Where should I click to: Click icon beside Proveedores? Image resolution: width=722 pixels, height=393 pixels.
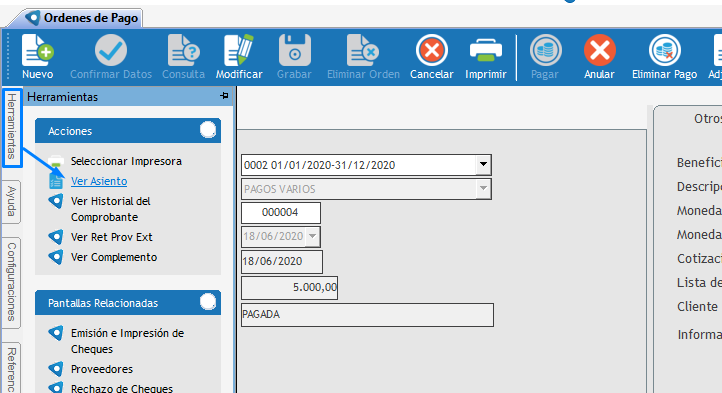[x=56, y=369]
